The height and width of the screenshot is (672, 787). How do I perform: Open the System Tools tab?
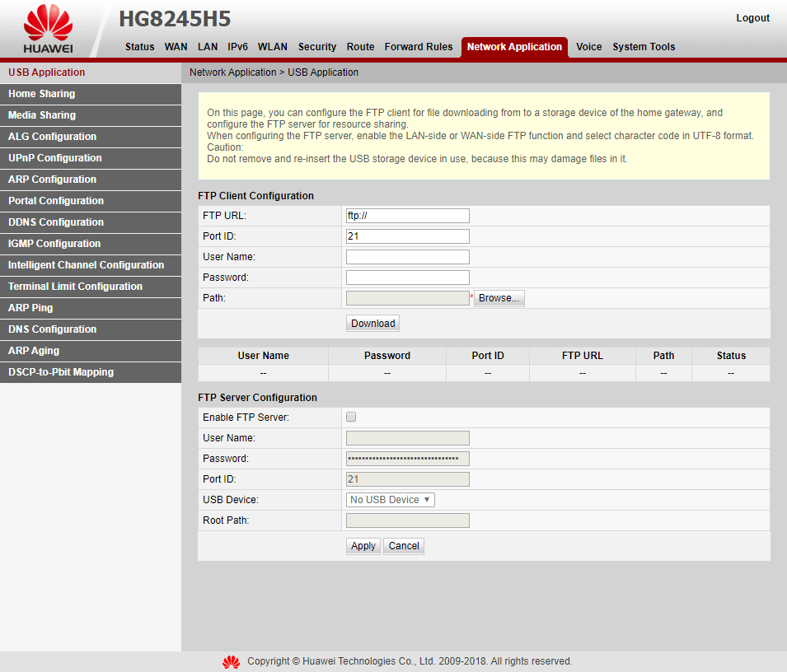tap(644, 47)
